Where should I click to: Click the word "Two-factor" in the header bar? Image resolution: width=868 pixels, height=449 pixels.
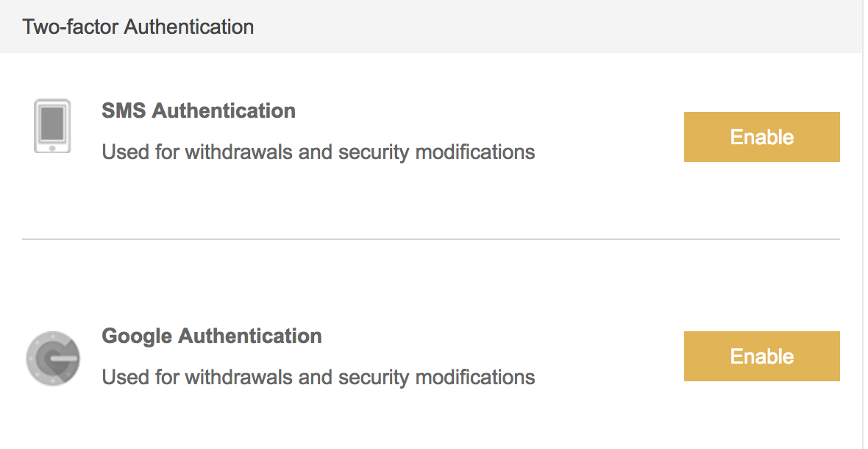tap(71, 26)
